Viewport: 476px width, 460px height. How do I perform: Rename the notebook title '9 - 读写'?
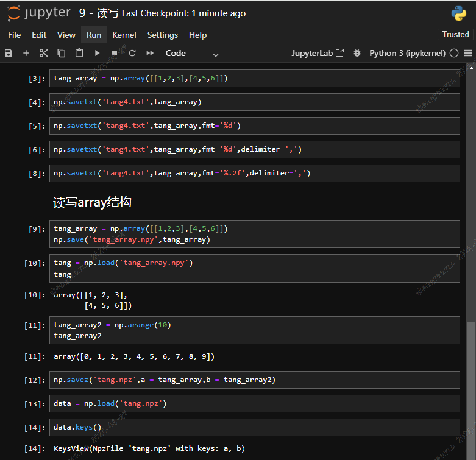click(99, 13)
